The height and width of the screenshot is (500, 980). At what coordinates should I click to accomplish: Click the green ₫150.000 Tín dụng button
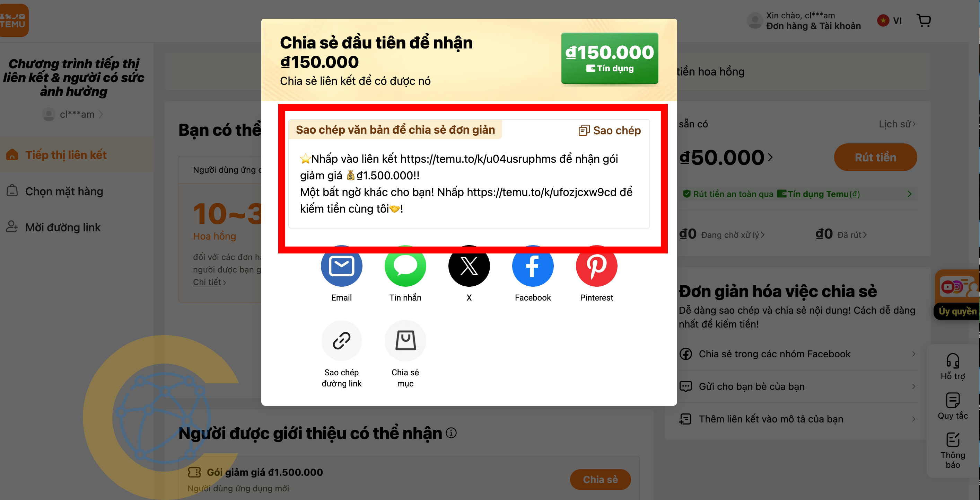610,58
